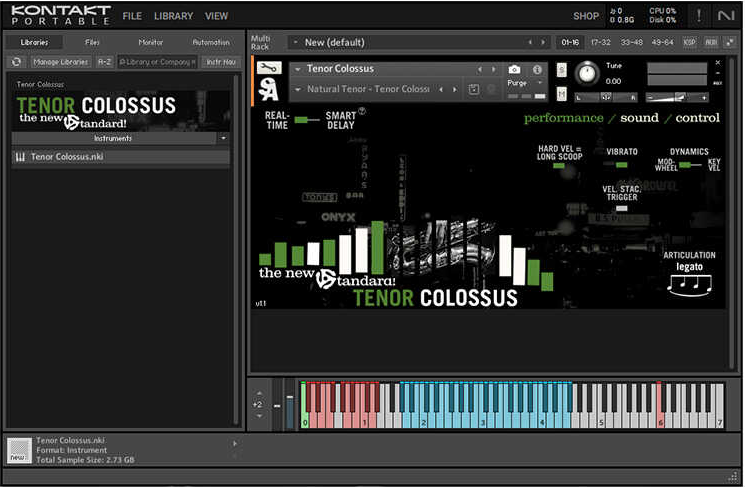Open the instrument info icon
Viewport: 745px width, 487px height.
pyautogui.click(x=537, y=69)
